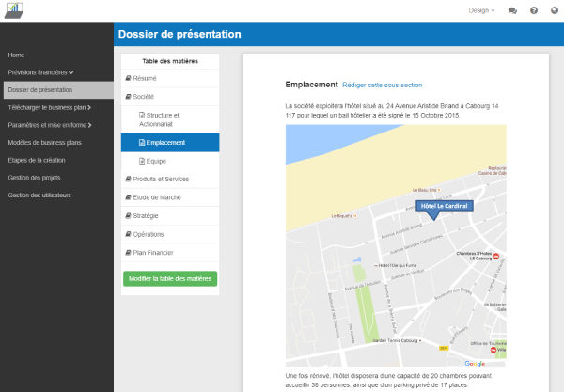Open Modèles de business plans
This screenshot has height=392, width=564.
pyautogui.click(x=44, y=143)
